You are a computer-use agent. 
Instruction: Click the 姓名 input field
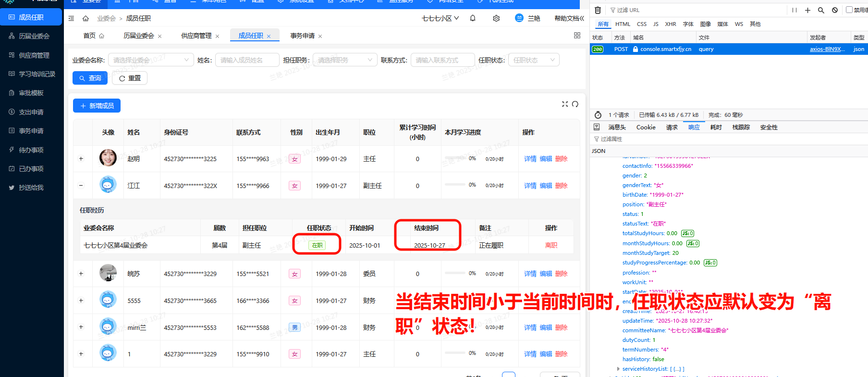[x=247, y=60]
